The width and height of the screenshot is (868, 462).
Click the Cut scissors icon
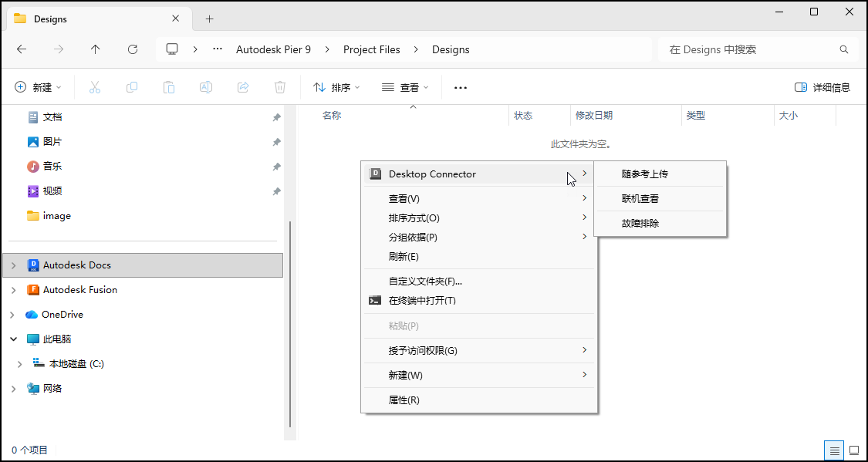click(x=95, y=87)
